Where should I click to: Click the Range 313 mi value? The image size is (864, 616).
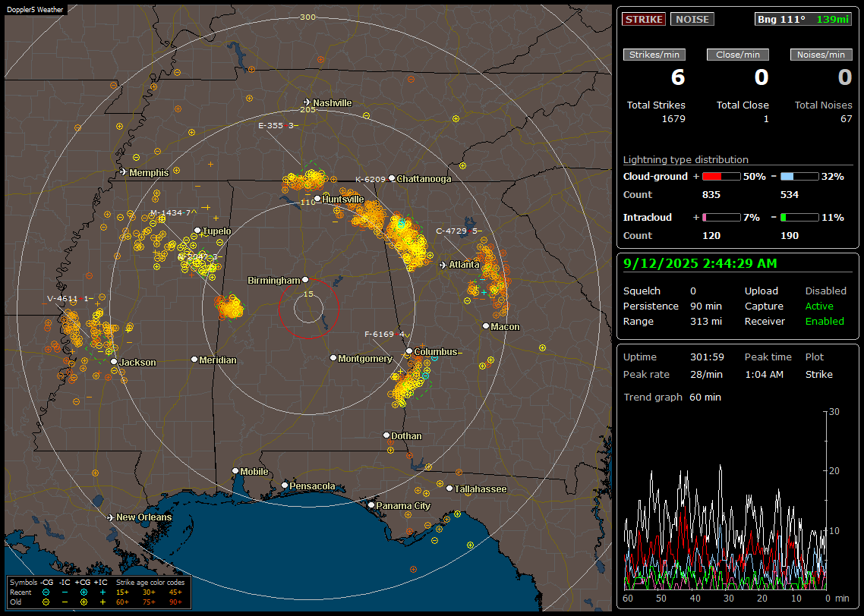(x=706, y=321)
